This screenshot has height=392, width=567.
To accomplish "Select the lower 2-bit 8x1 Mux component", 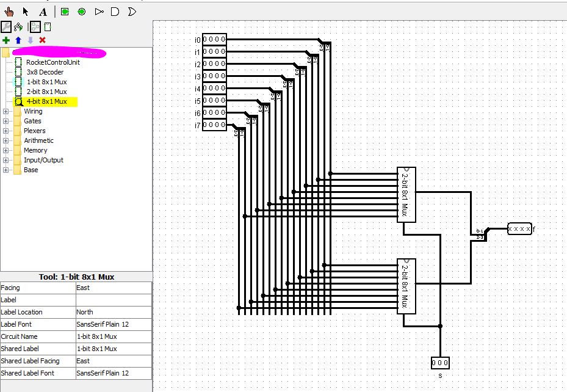I will [x=406, y=286].
